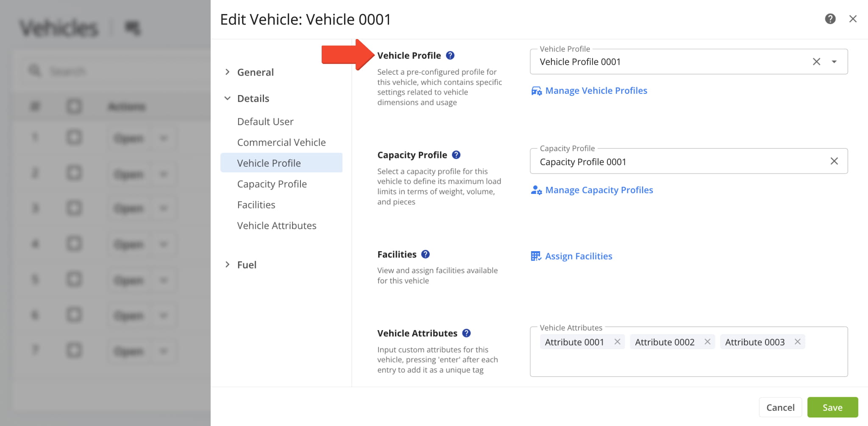Click the help icon next to Facilities heading

426,254
